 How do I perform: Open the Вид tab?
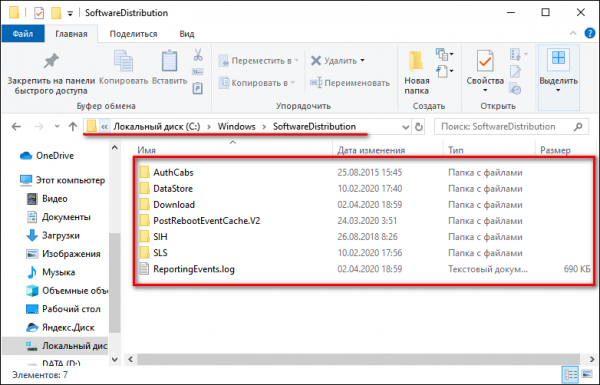[187, 34]
